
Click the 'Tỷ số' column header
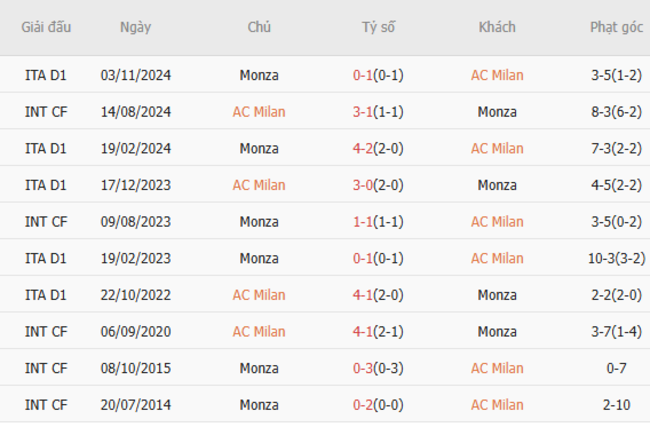pyautogui.click(x=378, y=27)
